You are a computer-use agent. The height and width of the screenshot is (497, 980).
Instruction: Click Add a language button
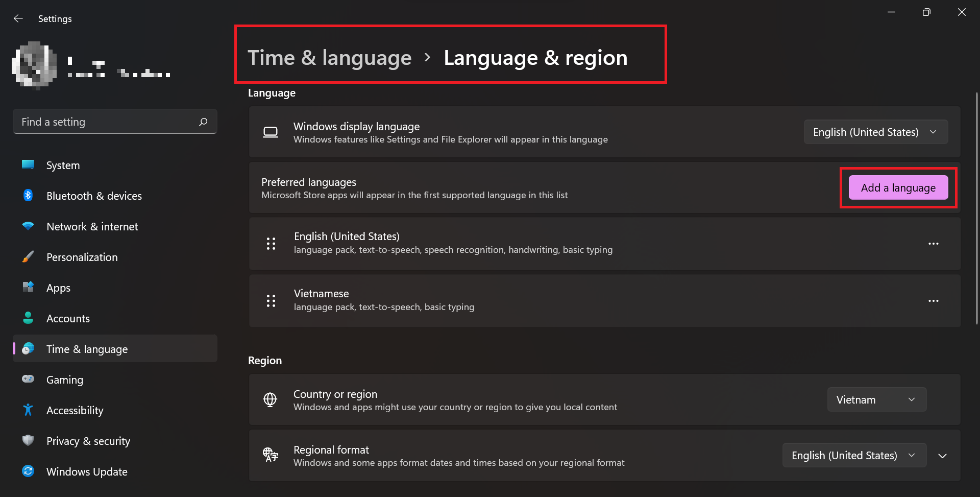click(x=898, y=187)
